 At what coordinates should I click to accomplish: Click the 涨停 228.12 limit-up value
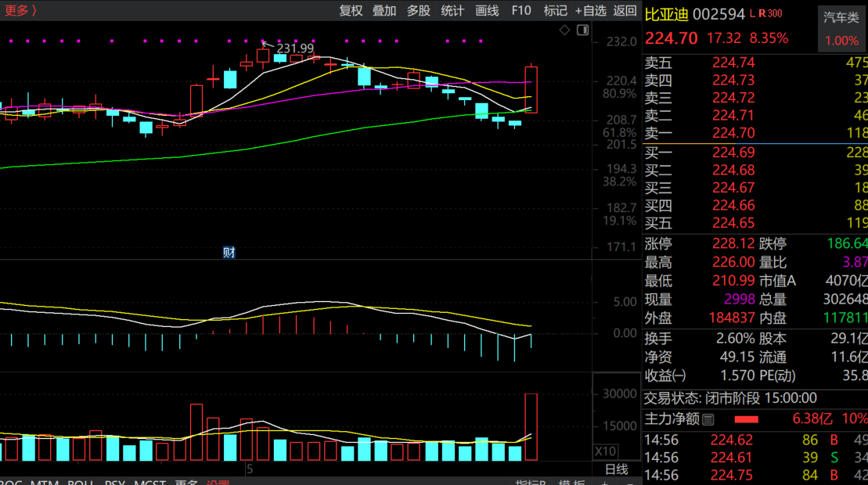tap(733, 244)
